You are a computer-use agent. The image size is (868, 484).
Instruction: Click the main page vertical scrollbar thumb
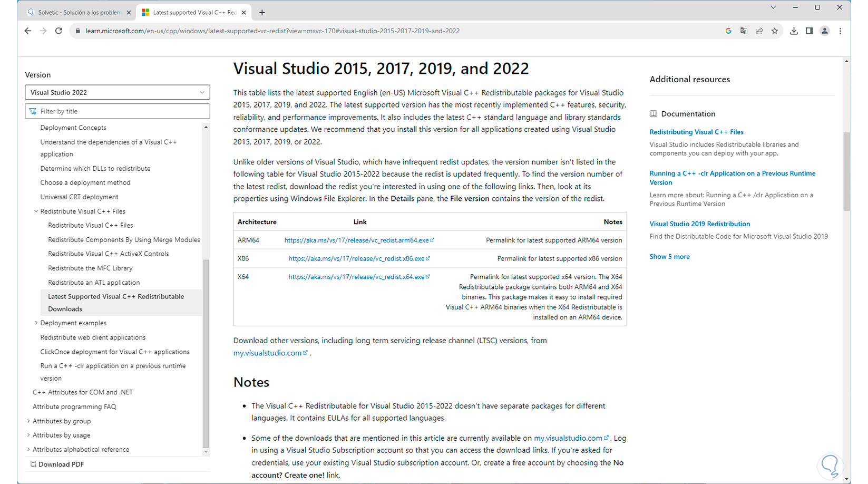[x=846, y=171]
